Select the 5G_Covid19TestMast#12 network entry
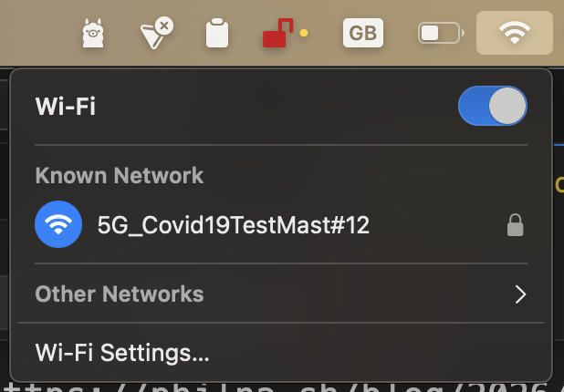Screen dimensions: 564x392 281,224
